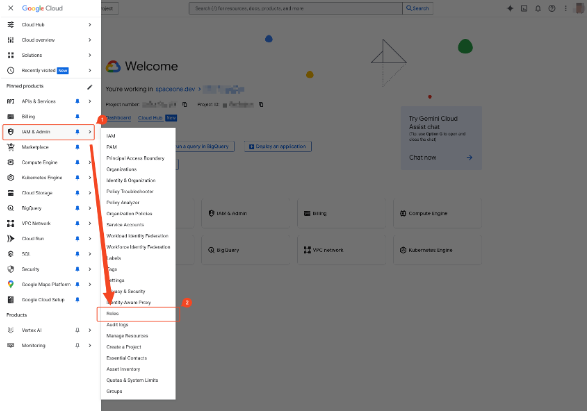Pin Vertex AI using its outline pin
Screen dimensions: 588x412
(77, 330)
